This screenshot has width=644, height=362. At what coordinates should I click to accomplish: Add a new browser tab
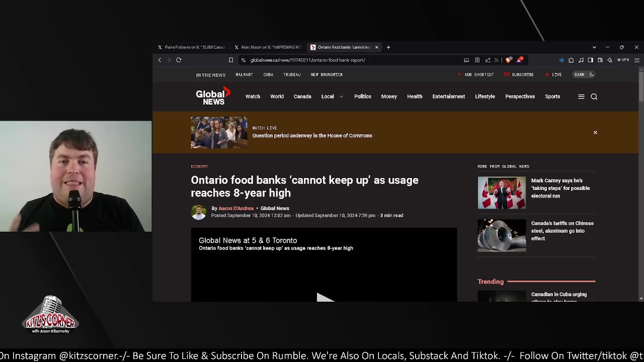388,47
